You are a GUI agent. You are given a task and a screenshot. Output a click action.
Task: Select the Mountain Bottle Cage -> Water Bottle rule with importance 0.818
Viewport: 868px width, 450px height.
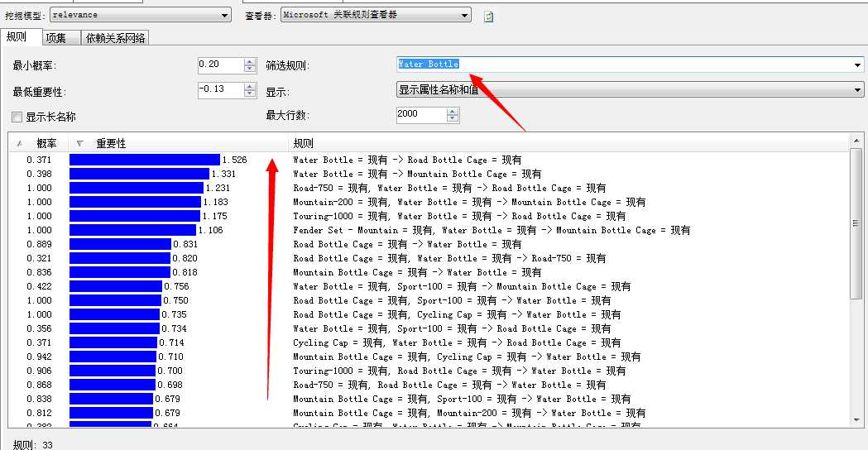click(429, 272)
